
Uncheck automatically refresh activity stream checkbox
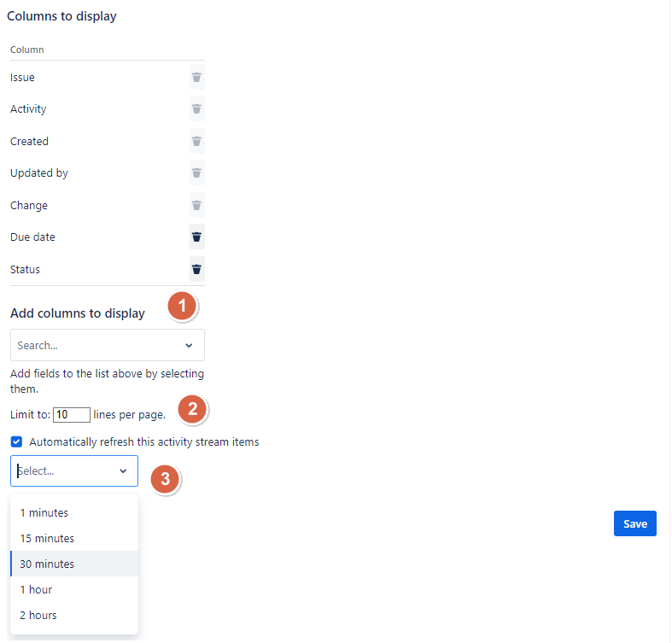tap(16, 442)
